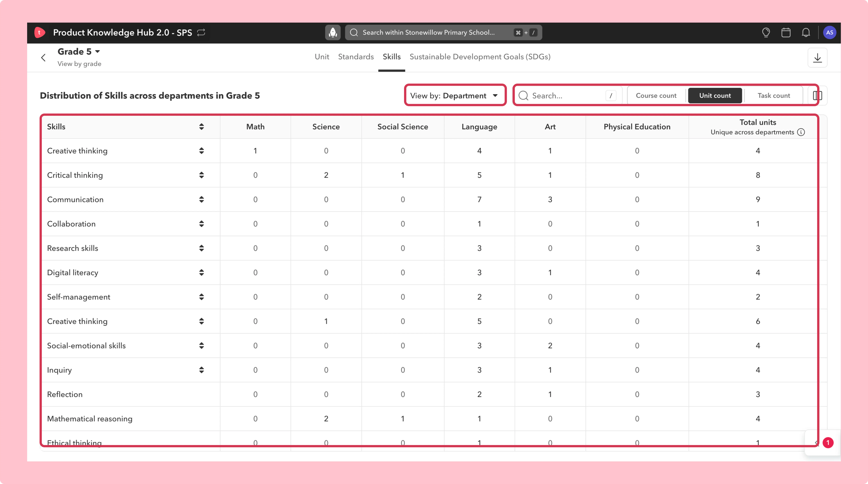Screen dimensions: 868x484
Task: Focus the Search field above the skills table
Action: coord(568,96)
